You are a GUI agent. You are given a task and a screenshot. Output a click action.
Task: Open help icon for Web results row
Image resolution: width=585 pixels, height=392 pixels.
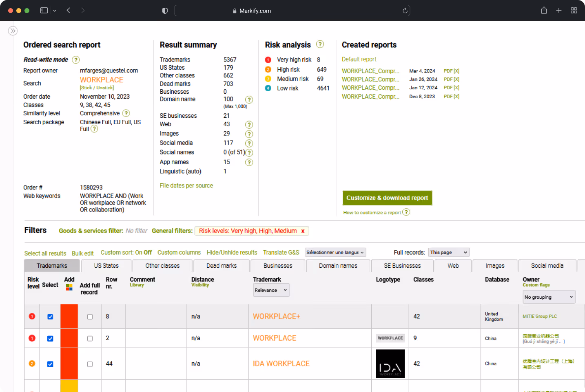click(249, 125)
